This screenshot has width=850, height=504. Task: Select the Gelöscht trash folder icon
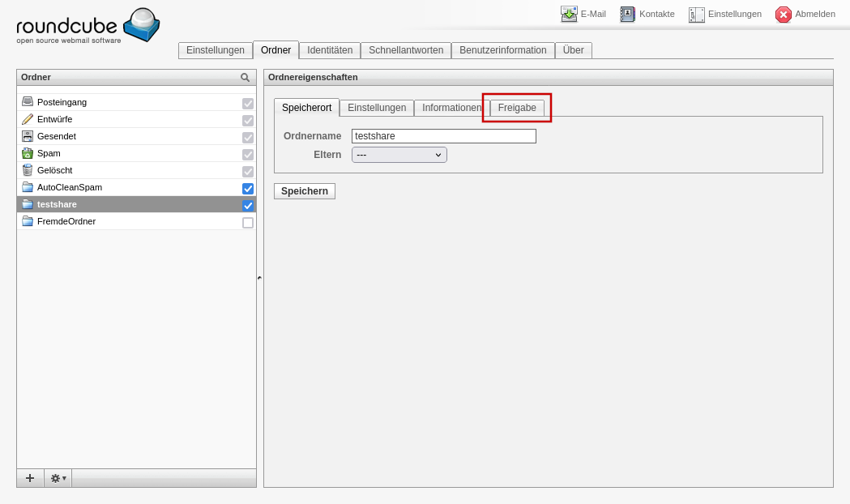point(28,170)
